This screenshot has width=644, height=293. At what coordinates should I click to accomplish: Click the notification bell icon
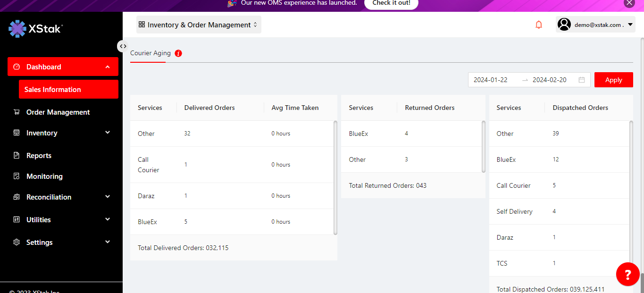coord(539,25)
